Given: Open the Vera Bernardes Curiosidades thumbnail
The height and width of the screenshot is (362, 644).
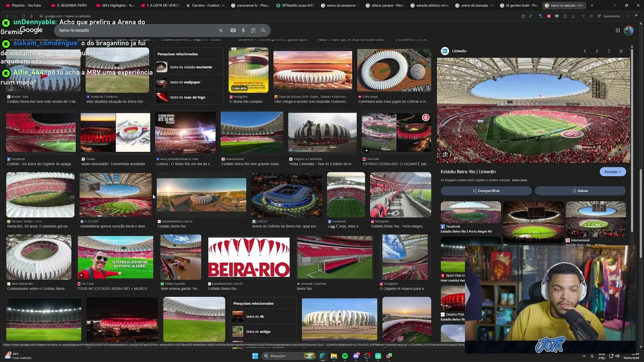Looking at the screenshot, I should coord(39,257).
